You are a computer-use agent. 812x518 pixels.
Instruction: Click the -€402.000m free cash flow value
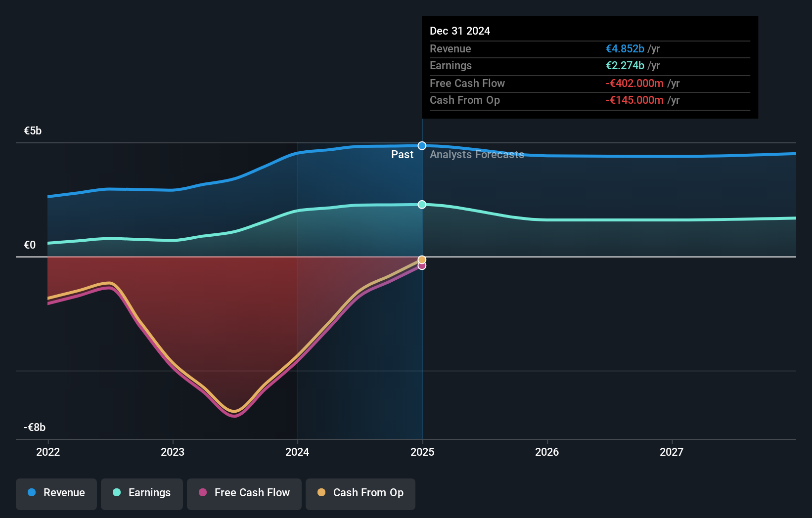click(x=634, y=84)
